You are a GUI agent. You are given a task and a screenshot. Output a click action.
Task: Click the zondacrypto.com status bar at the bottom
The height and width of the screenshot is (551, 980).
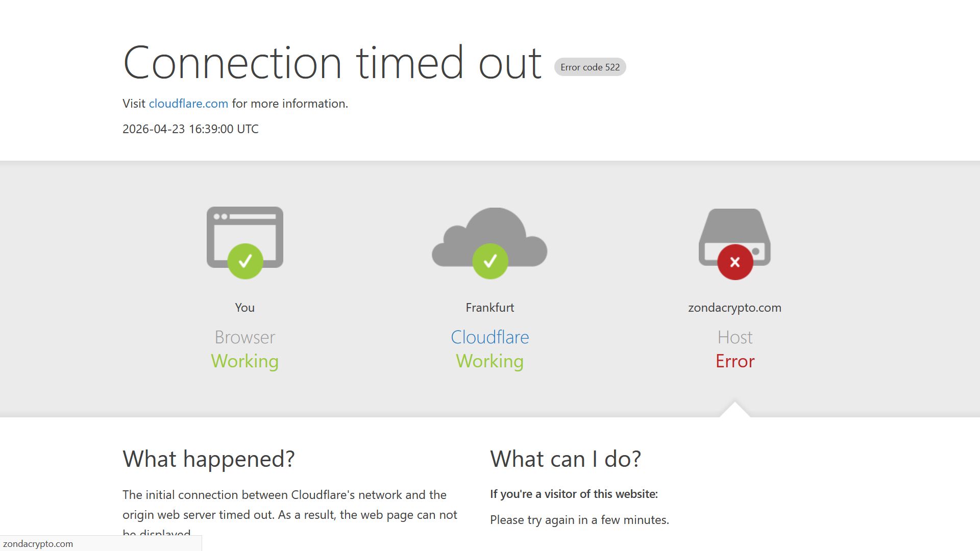(x=38, y=544)
